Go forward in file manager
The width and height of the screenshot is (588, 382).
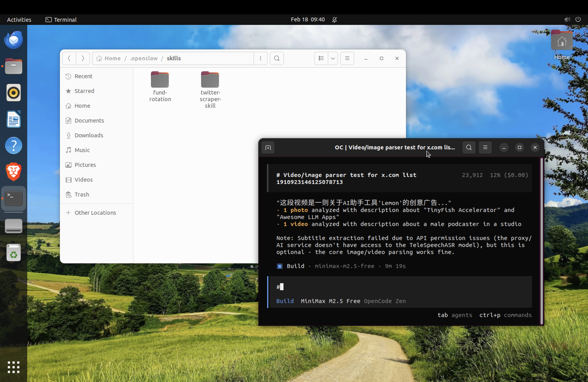point(83,58)
